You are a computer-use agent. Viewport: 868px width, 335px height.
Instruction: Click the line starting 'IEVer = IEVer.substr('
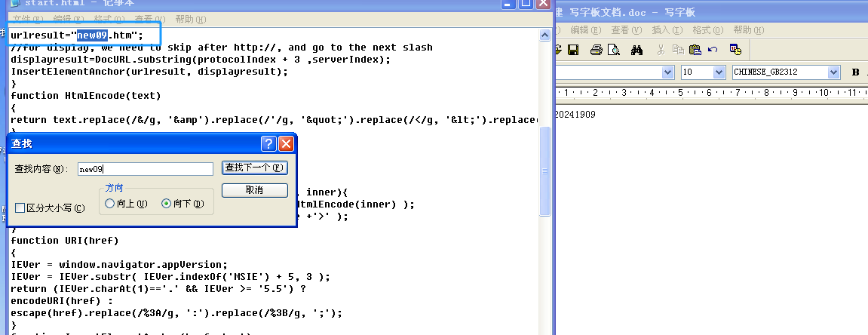[170, 276]
